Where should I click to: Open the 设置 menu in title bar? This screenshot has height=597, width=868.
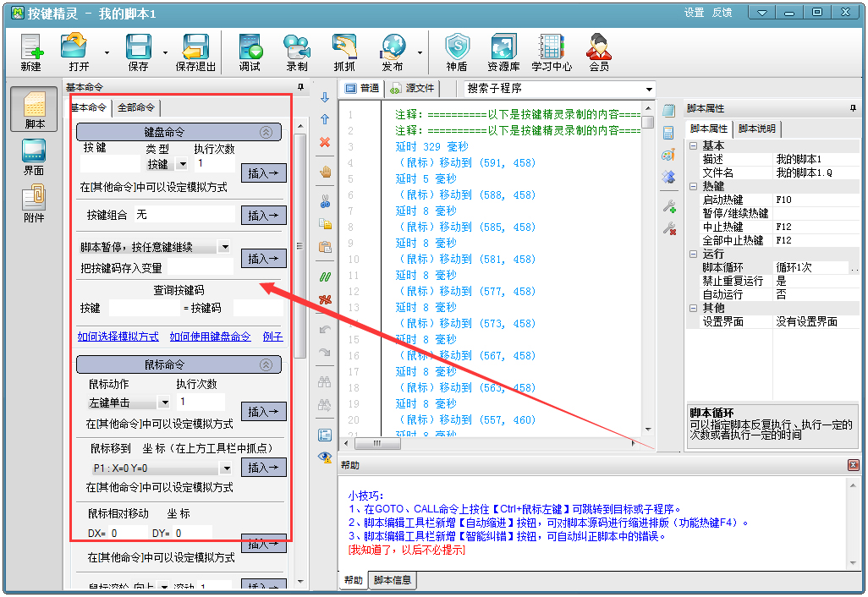pos(695,12)
